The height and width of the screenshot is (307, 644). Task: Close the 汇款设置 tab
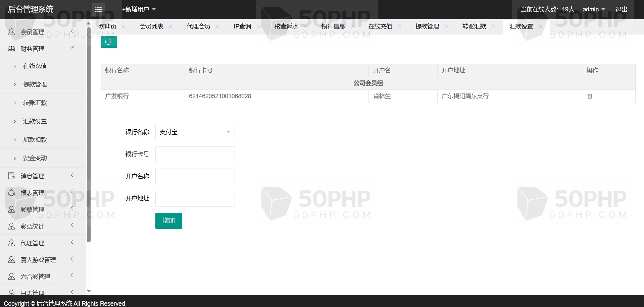[x=540, y=26]
